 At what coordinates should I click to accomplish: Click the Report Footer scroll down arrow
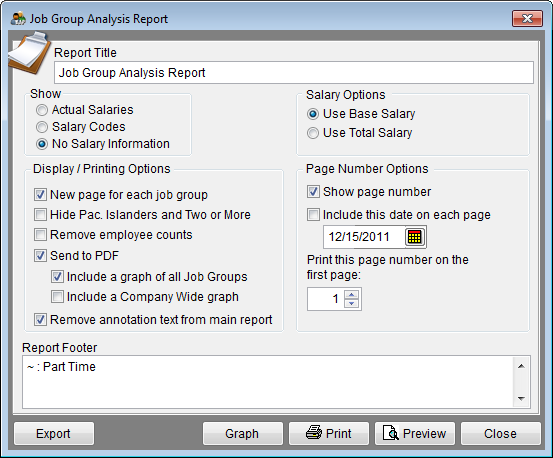coord(521,399)
